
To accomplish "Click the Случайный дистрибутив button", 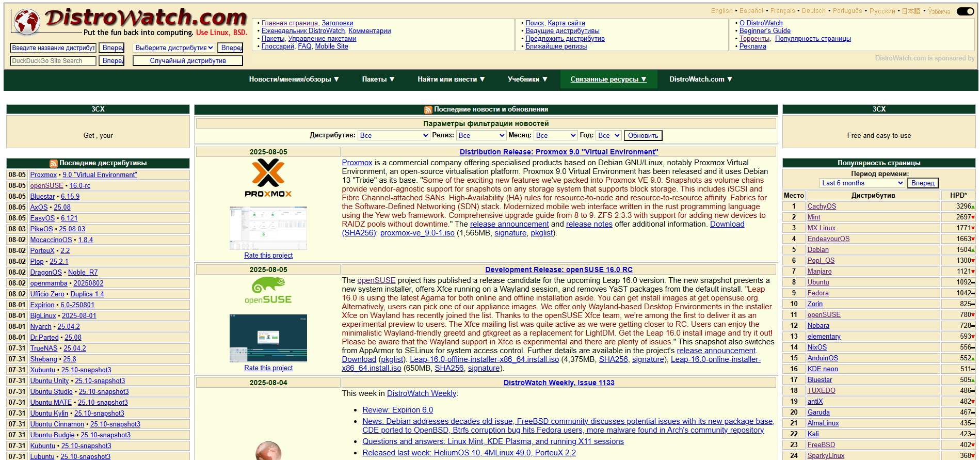I will pos(188,60).
